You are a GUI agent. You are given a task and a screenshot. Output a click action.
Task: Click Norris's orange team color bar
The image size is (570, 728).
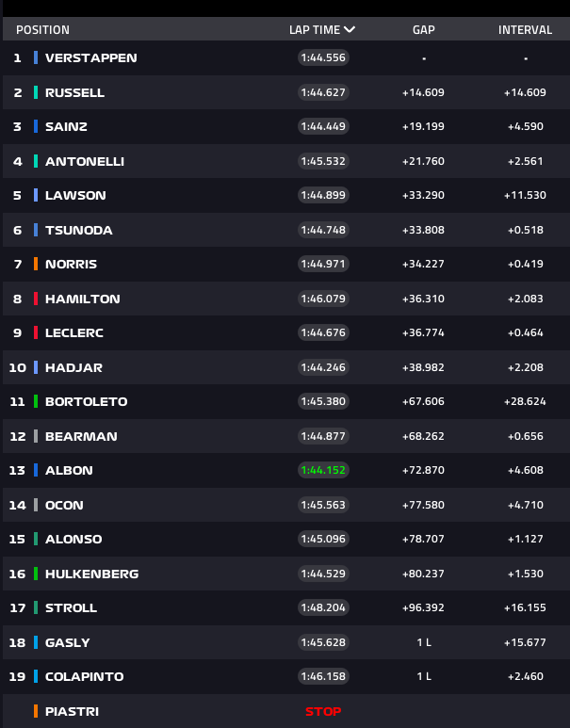(36, 264)
